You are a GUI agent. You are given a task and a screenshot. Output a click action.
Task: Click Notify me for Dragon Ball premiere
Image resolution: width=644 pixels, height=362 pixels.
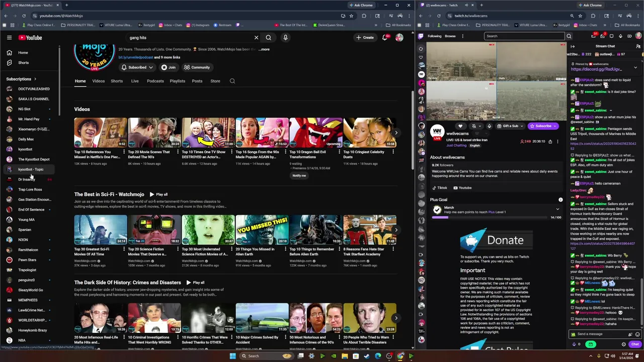point(299,175)
